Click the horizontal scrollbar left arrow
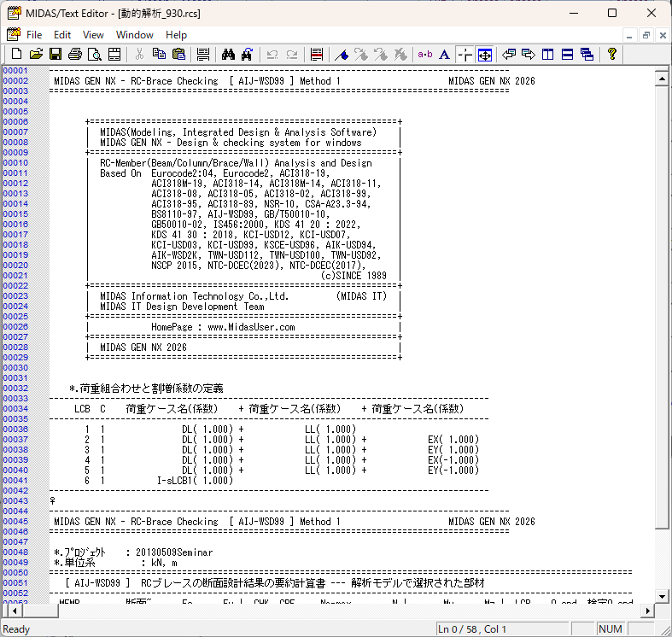This screenshot has height=637, width=672. pos(15,611)
